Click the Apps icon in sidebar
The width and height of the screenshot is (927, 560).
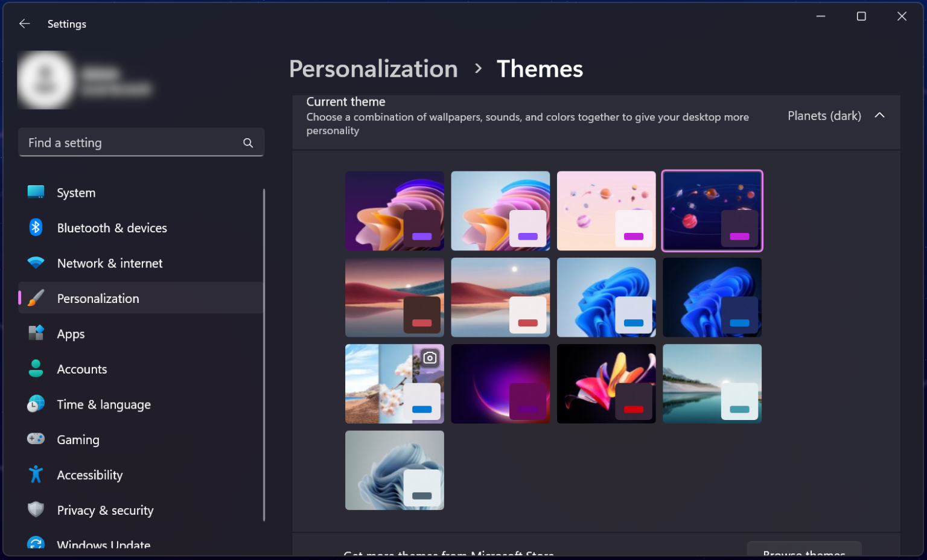36,333
